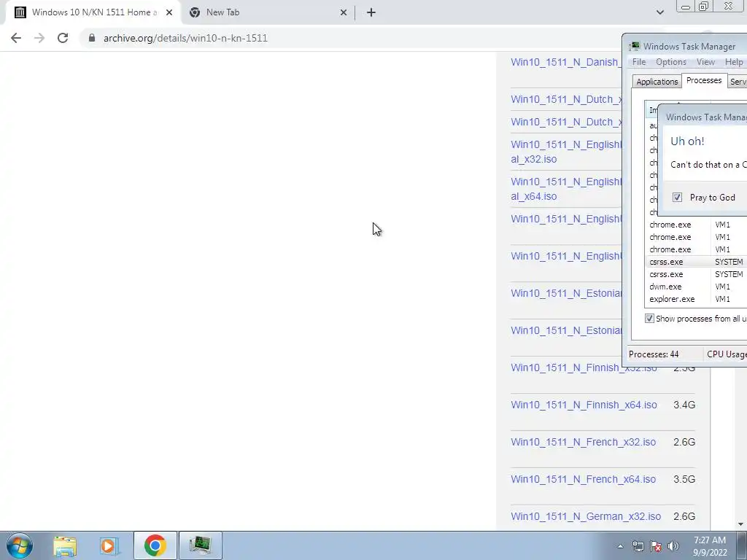
Task: Click the Processes: 44 status entry
Action: click(x=654, y=354)
